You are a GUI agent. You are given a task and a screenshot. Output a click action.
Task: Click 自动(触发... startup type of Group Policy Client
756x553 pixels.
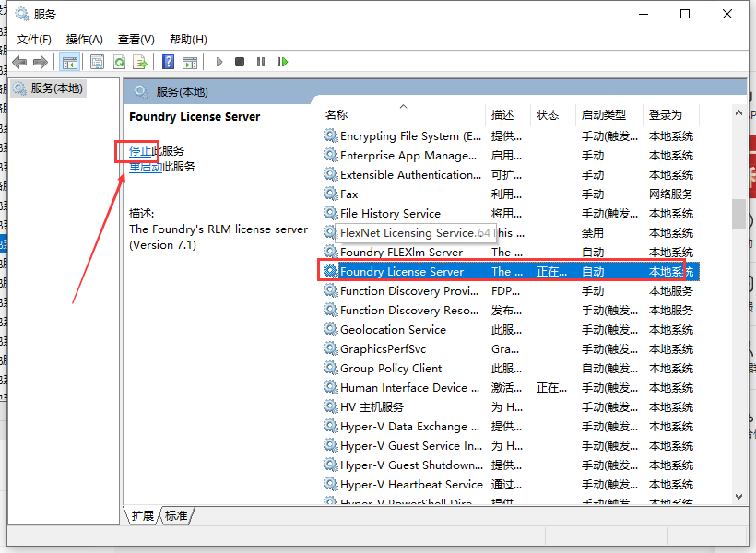(x=610, y=369)
